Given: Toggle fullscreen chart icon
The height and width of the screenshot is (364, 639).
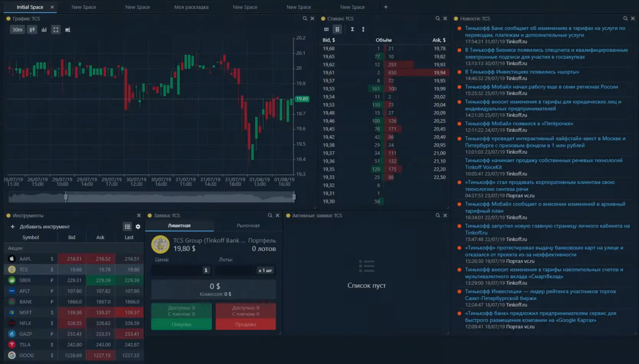Looking at the screenshot, I should [55, 29].
